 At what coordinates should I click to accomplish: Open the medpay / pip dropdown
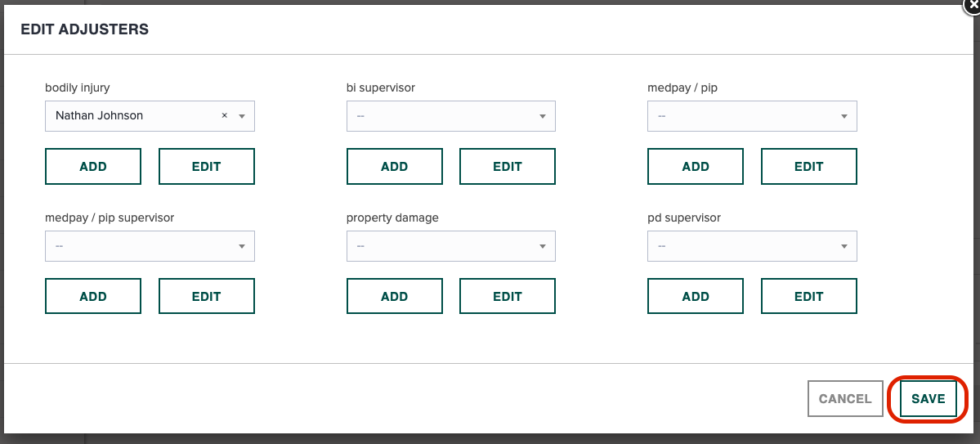coord(752,116)
